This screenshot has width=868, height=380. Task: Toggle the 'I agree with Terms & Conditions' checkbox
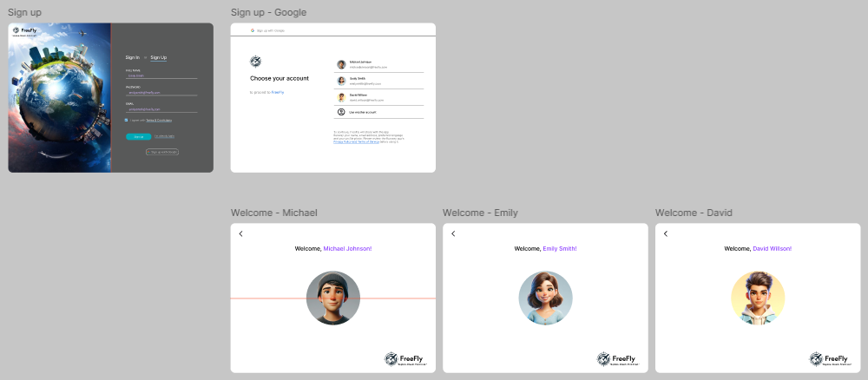point(126,120)
